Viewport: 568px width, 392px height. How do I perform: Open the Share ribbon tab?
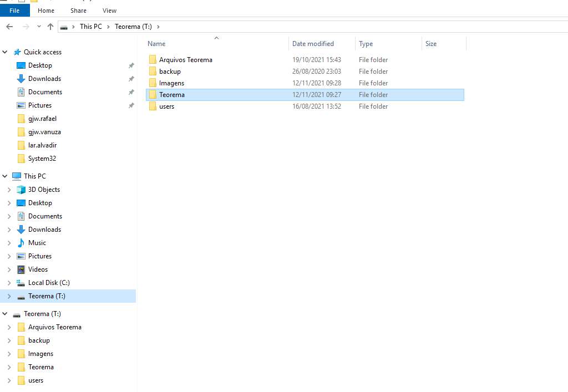click(78, 11)
